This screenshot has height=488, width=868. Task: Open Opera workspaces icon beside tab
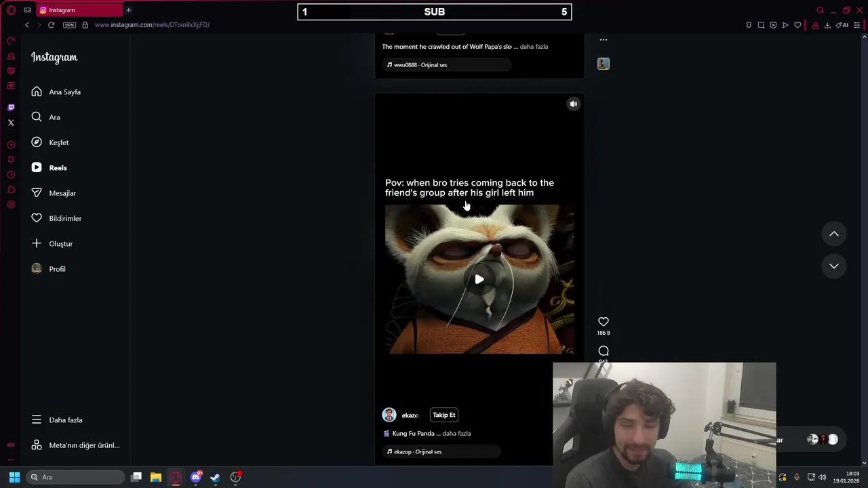coord(27,10)
